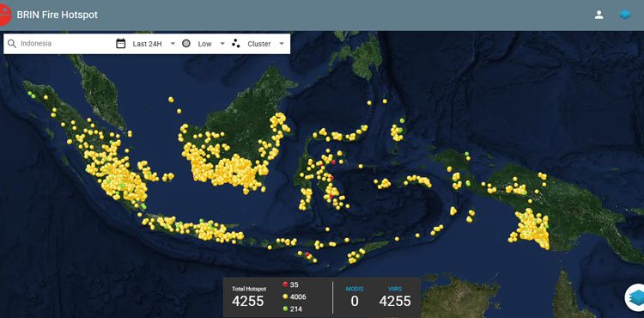Click the yellow hotspot legend dot
The width and height of the screenshot is (644, 318).
[x=284, y=297]
